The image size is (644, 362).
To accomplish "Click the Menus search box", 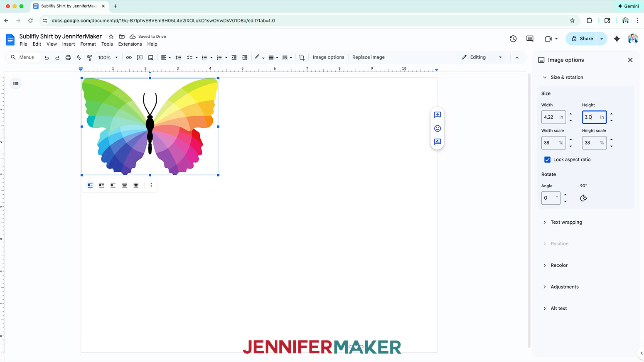I will click(x=23, y=57).
